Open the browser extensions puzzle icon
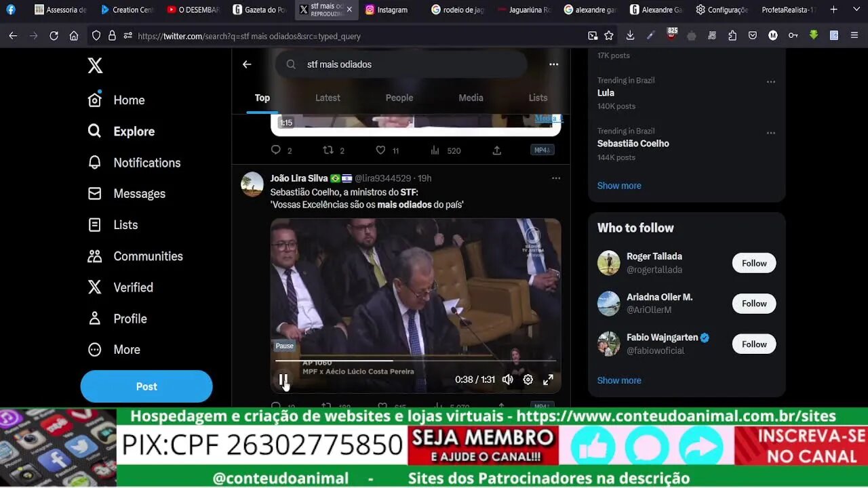Screen dimensions: 868x488 tap(732, 36)
